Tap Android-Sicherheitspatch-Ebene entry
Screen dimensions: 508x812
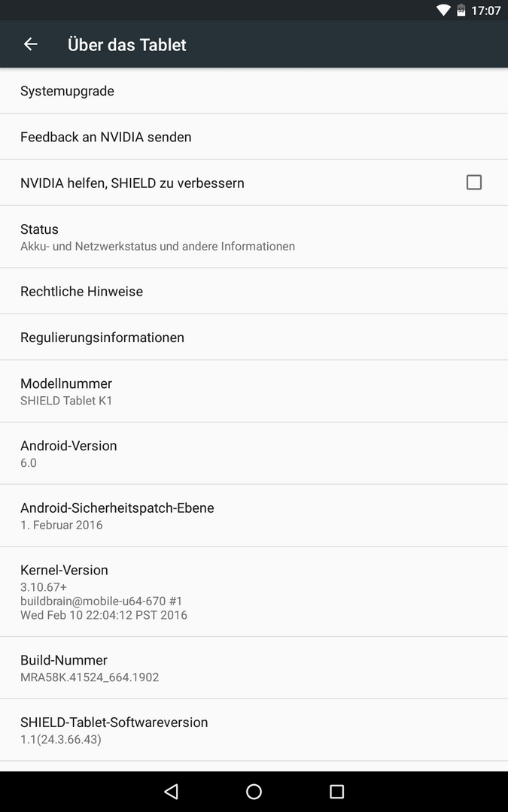(x=254, y=516)
